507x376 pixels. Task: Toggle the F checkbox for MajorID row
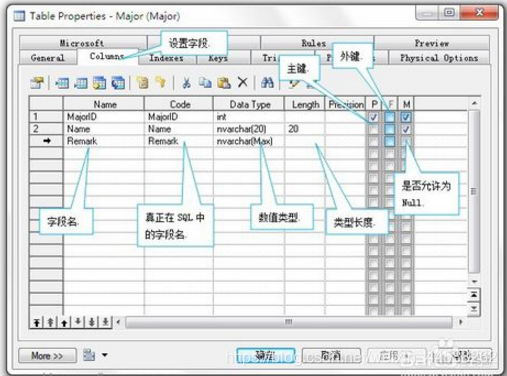[390, 117]
